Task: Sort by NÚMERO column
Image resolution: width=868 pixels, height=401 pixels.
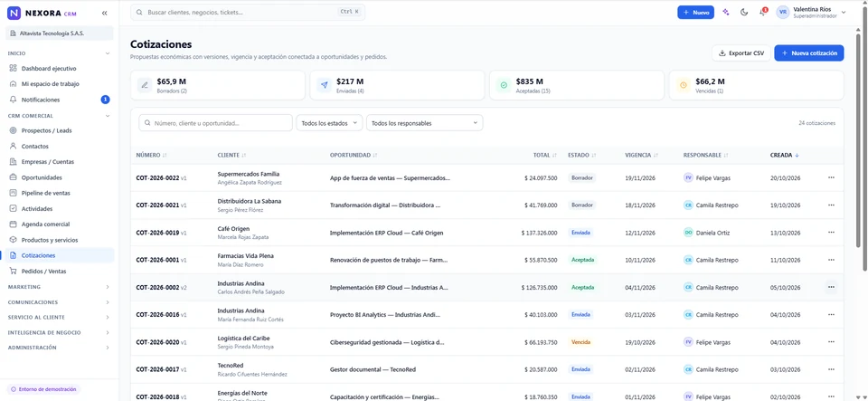Action: coord(152,155)
